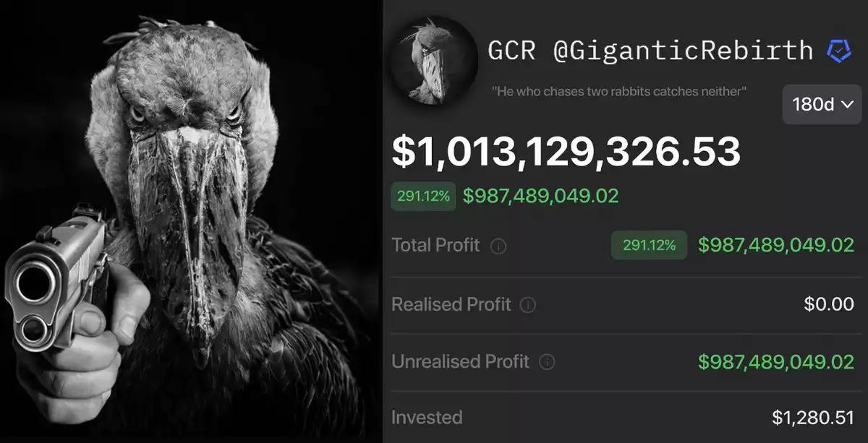Screen dimensions: 868x443
Task: Click the Unrealised Profit info icon
Action: coord(547,362)
